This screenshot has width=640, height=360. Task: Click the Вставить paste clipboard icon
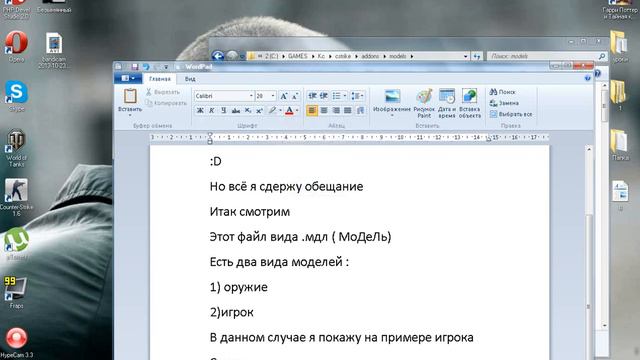[130, 96]
